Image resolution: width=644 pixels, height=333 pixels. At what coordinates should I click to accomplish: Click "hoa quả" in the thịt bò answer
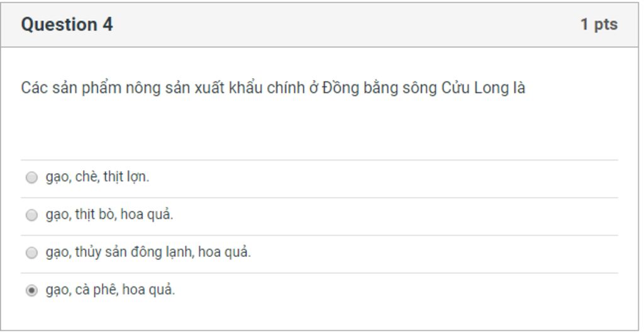click(147, 215)
